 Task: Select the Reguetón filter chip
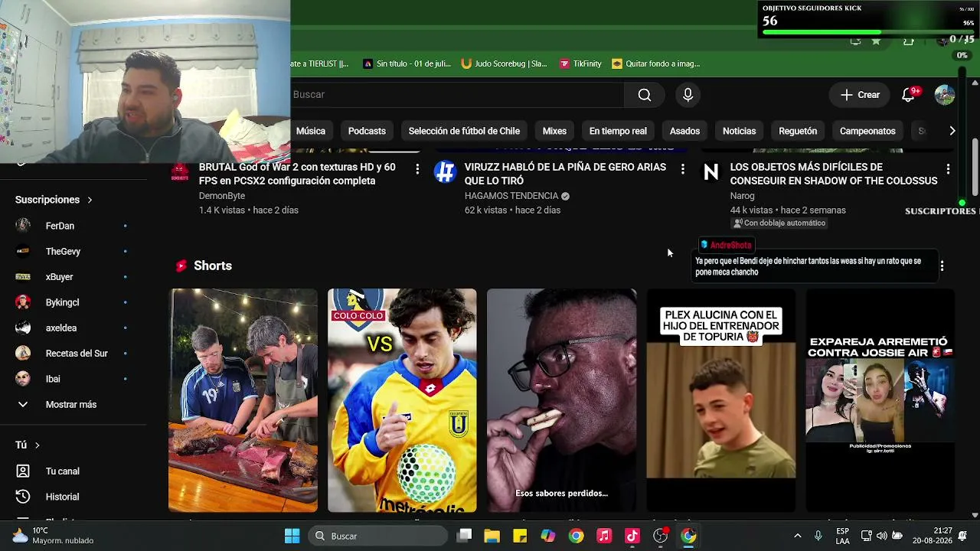click(x=798, y=131)
